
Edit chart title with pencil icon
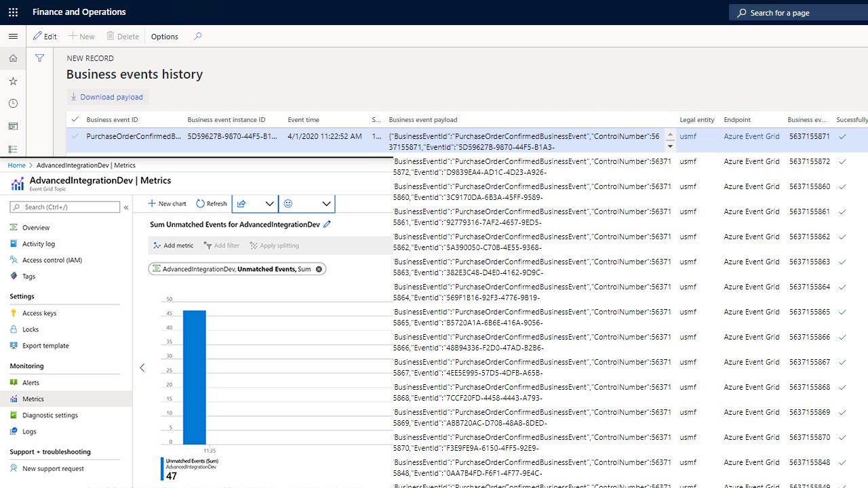(328, 224)
